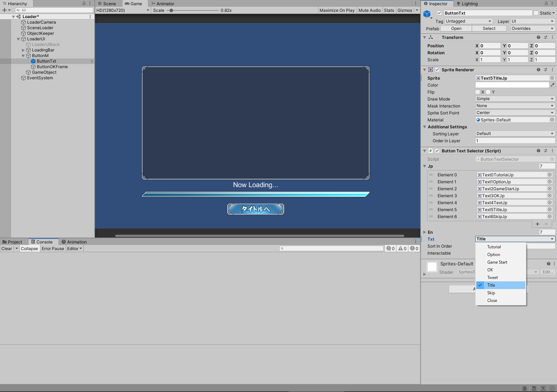Open Transform component help reference

539,37
